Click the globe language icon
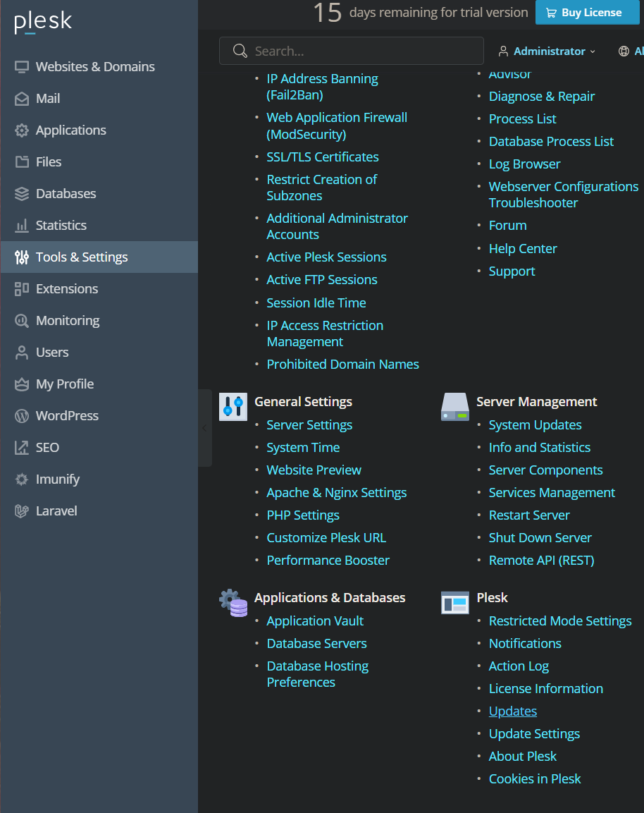Viewport: 644px width, 813px height. pos(624,51)
